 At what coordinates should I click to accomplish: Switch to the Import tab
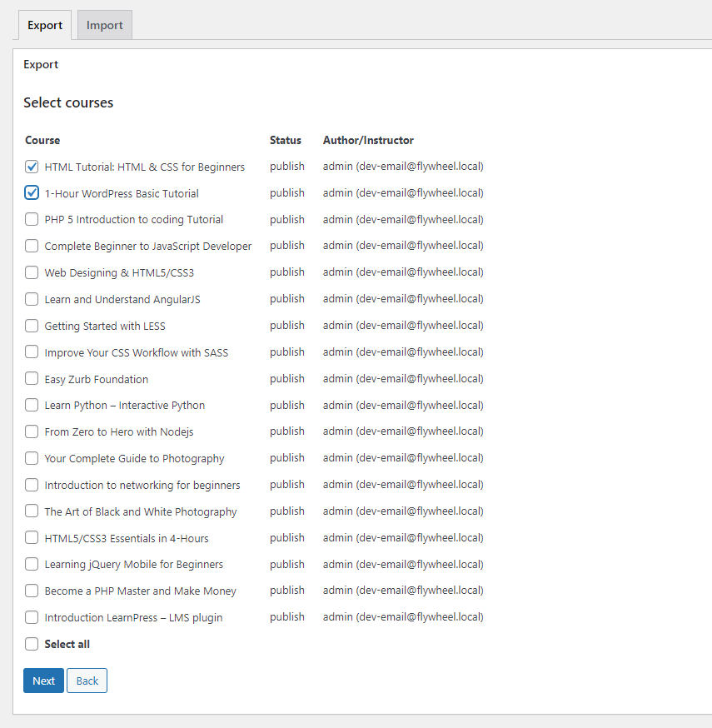click(x=104, y=25)
